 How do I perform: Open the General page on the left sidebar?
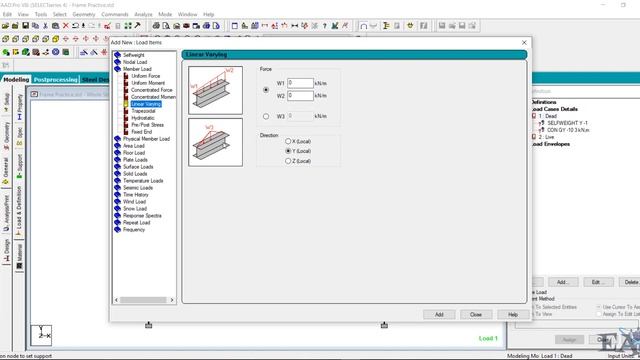coord(6,171)
